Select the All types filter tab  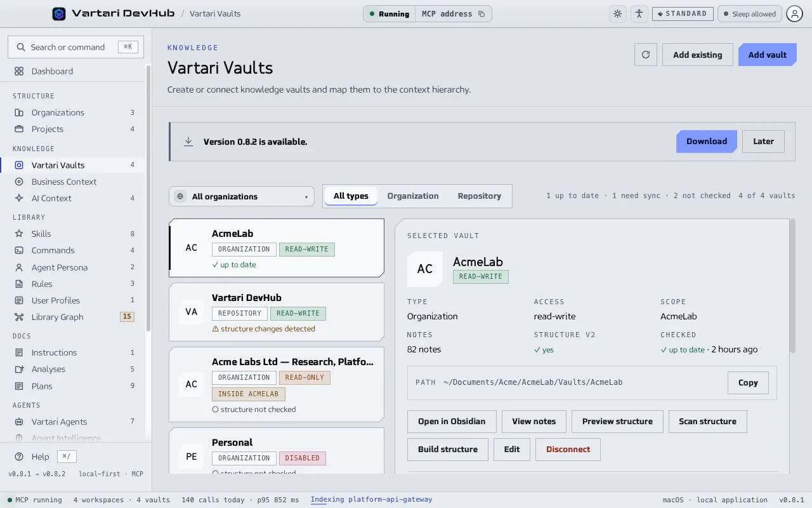tap(351, 196)
